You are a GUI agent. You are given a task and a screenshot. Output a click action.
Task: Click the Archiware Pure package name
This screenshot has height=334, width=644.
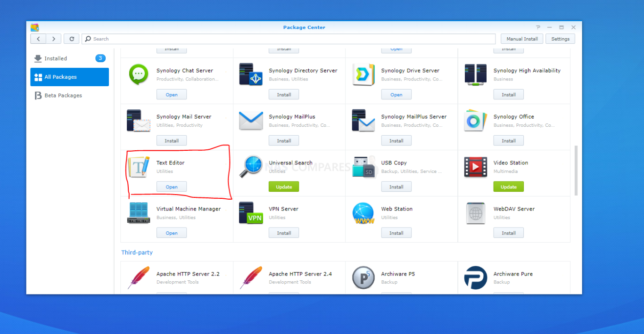[513, 274]
